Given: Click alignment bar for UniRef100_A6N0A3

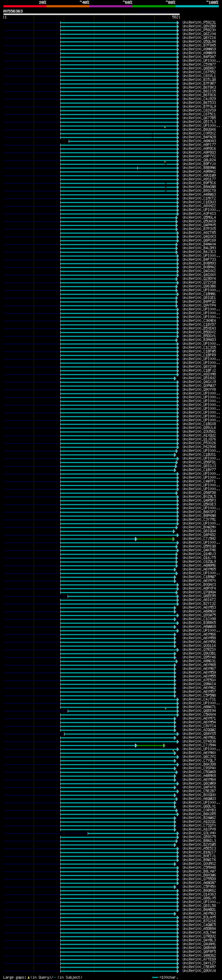Looking at the screenshot, I should tap(123, 141).
